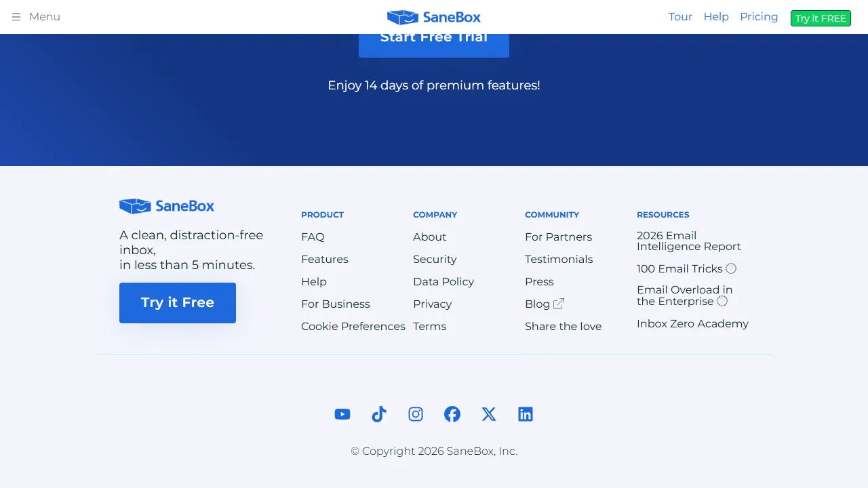
Task: Open Help link under Product
Action: [x=314, y=281]
